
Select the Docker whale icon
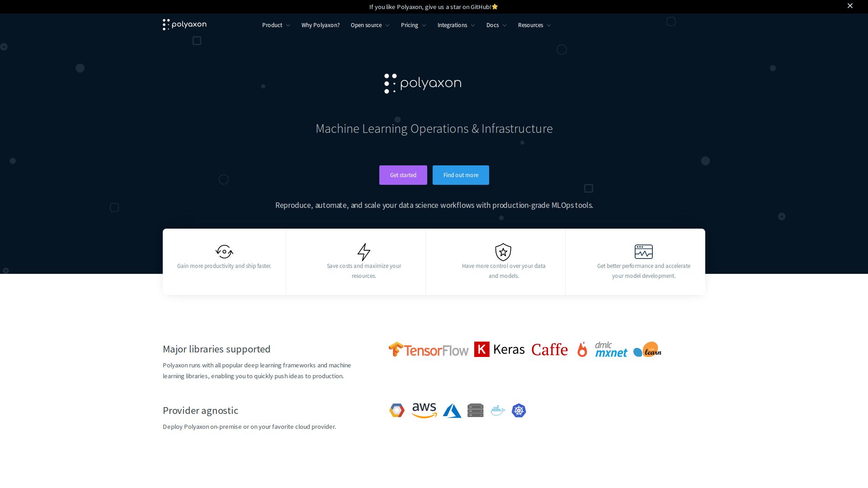[x=497, y=410]
